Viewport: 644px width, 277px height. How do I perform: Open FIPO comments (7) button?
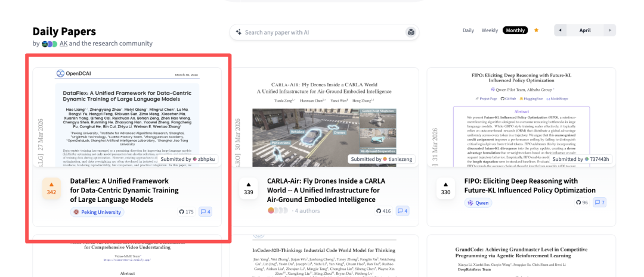(x=600, y=203)
